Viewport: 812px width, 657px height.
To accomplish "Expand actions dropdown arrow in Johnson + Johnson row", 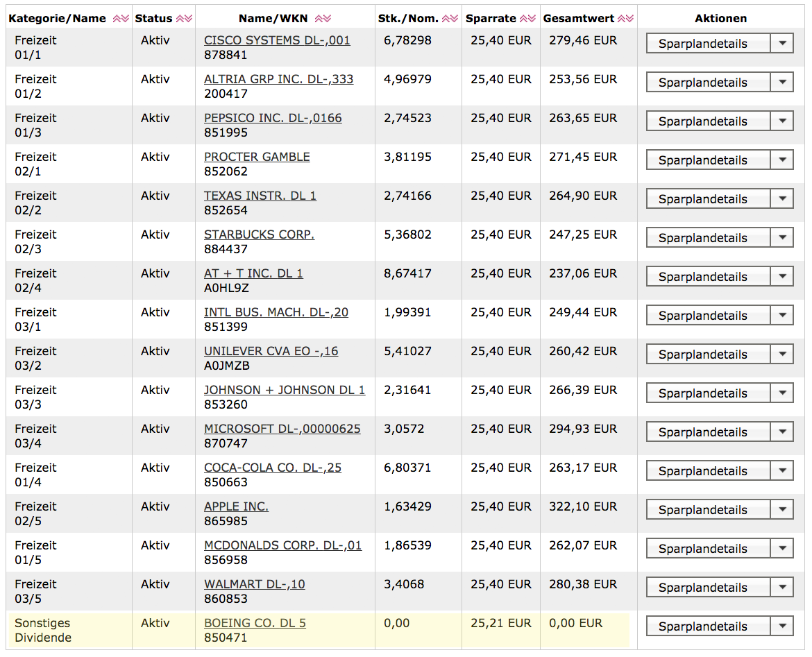I will point(782,393).
